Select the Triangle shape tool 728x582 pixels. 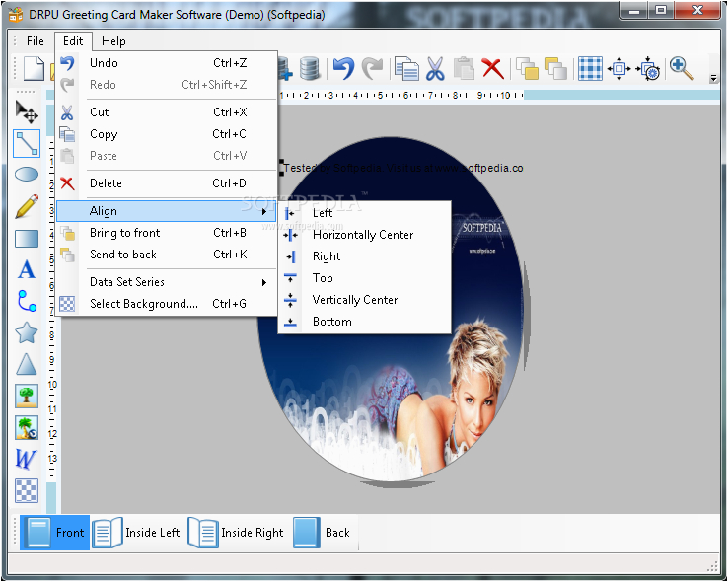pyautogui.click(x=27, y=364)
